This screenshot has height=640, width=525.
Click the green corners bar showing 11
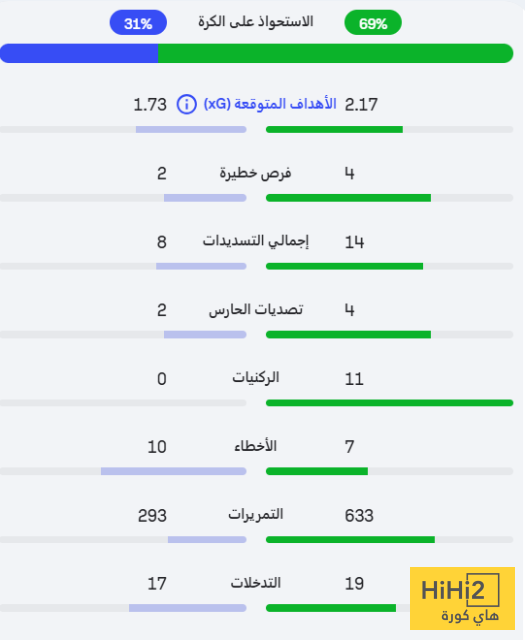[389, 403]
